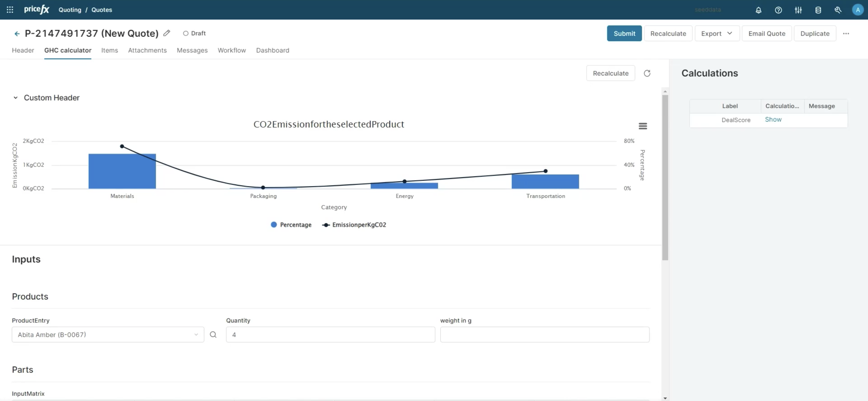Image resolution: width=868 pixels, height=401 pixels.
Task: Collapse the Custom Header section
Action: click(x=15, y=98)
